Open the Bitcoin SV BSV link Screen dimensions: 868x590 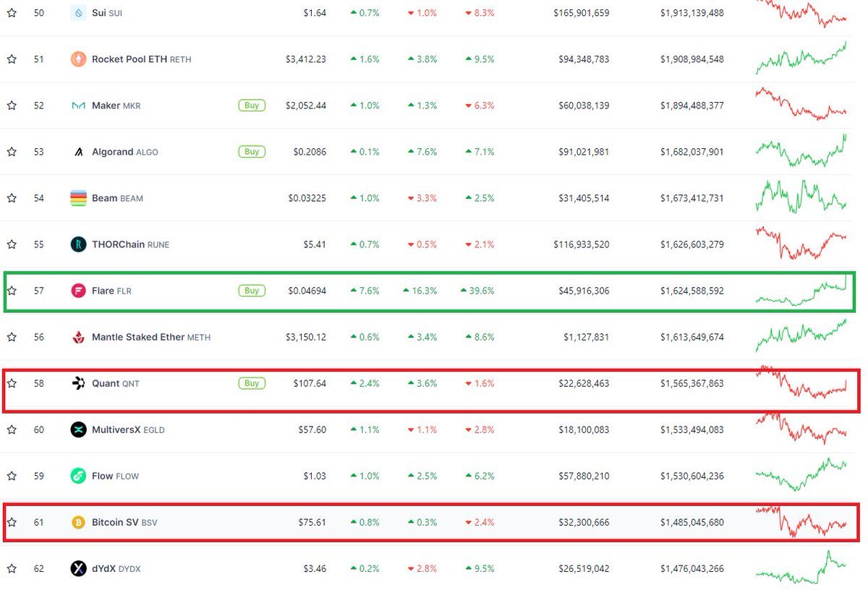[124, 522]
